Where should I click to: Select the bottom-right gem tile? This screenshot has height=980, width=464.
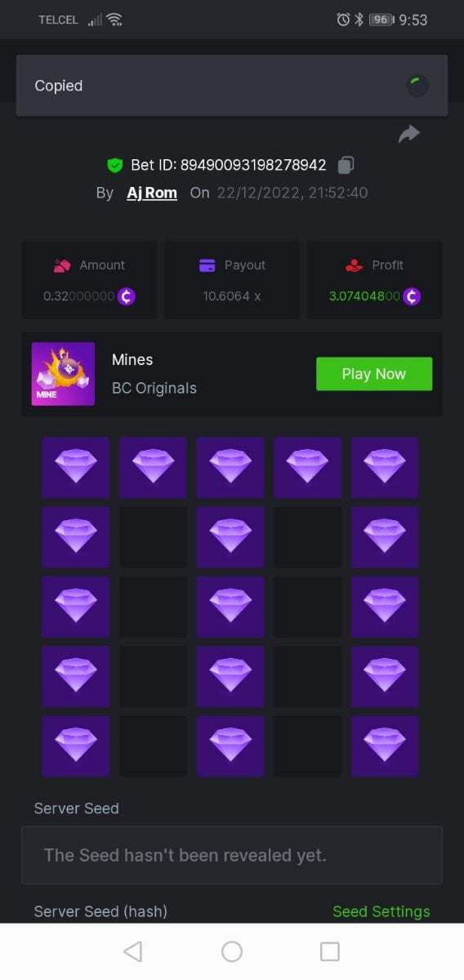[x=385, y=746]
